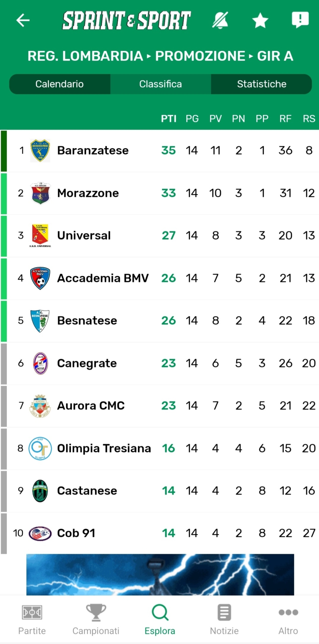Tap the lightning advertisement banner

click(160, 575)
